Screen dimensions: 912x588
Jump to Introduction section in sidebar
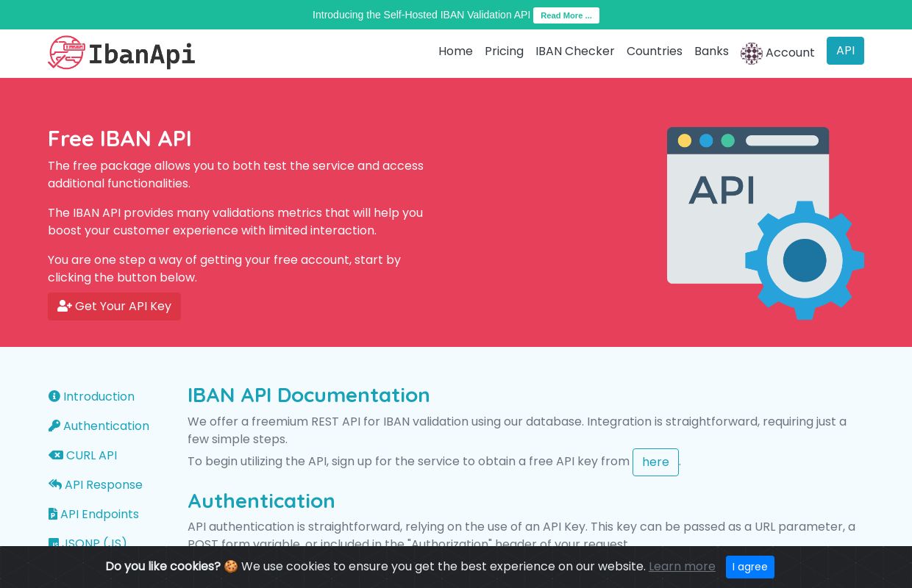pyautogui.click(x=91, y=396)
